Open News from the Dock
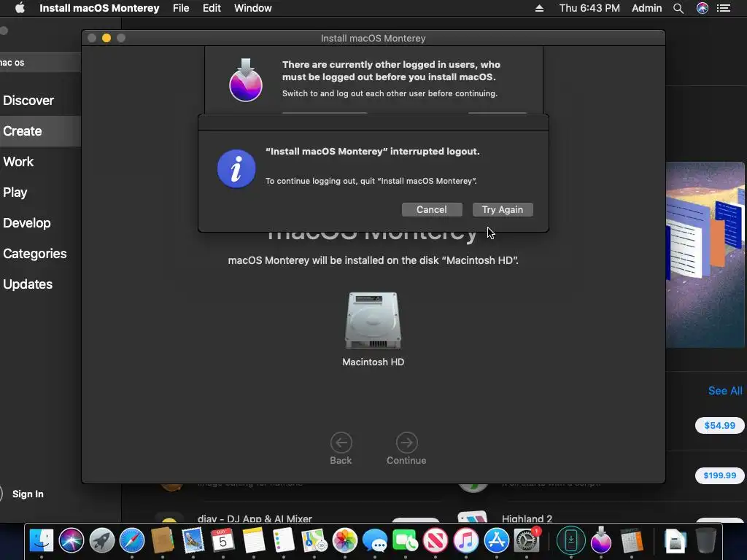The width and height of the screenshot is (747, 560). pyautogui.click(x=436, y=541)
